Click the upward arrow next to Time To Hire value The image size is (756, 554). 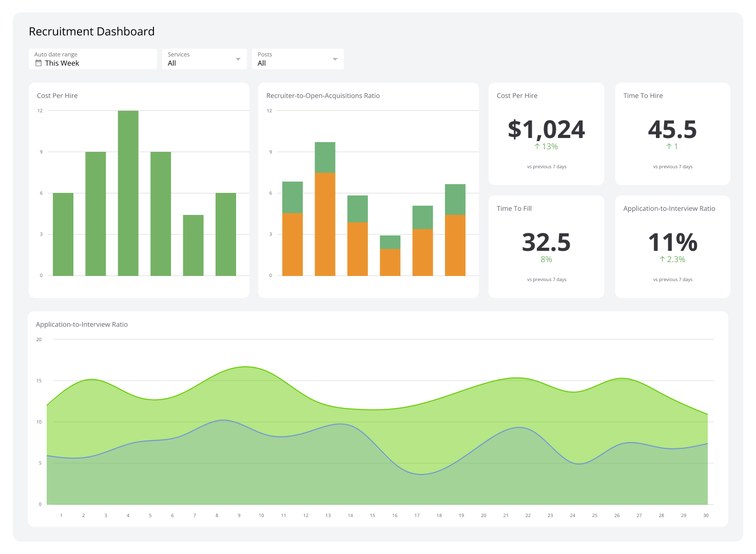669,146
